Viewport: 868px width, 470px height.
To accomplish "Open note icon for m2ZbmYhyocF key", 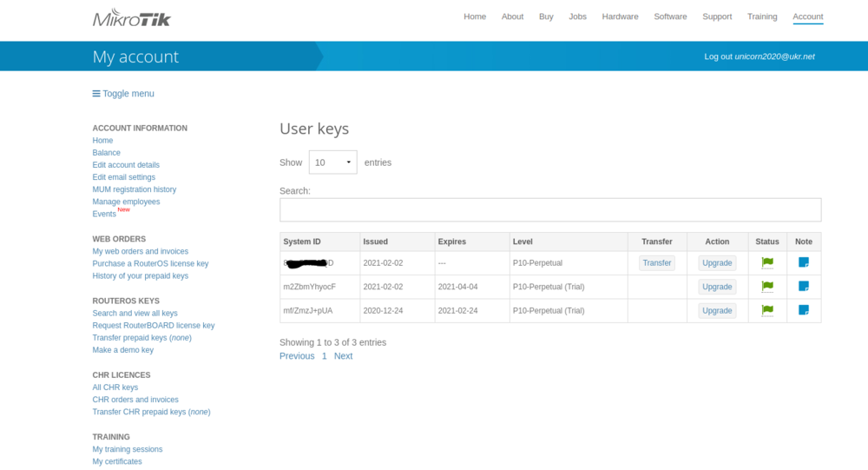I will click(804, 287).
